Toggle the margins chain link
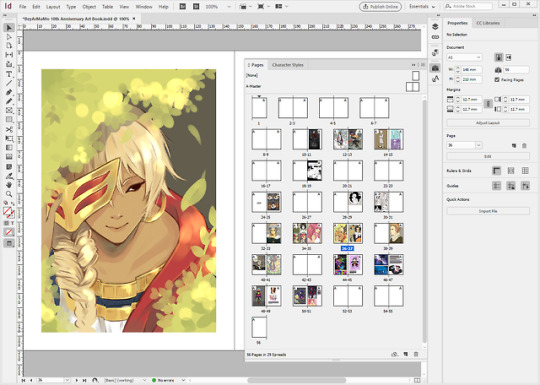Screen dimensions: 540x385 (488, 104)
